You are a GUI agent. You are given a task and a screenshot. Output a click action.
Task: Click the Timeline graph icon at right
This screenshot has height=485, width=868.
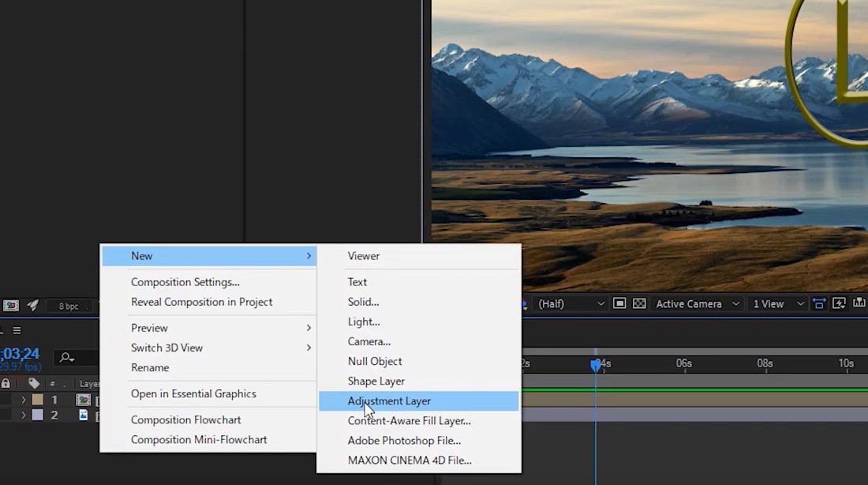point(859,303)
